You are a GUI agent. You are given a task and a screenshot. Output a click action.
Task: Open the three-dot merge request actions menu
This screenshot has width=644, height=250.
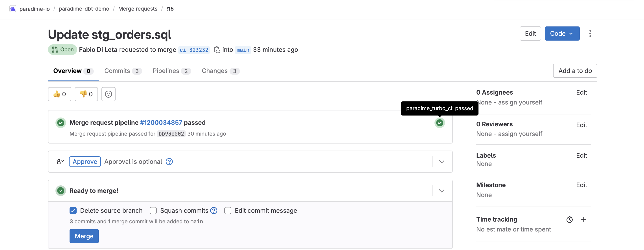point(590,34)
